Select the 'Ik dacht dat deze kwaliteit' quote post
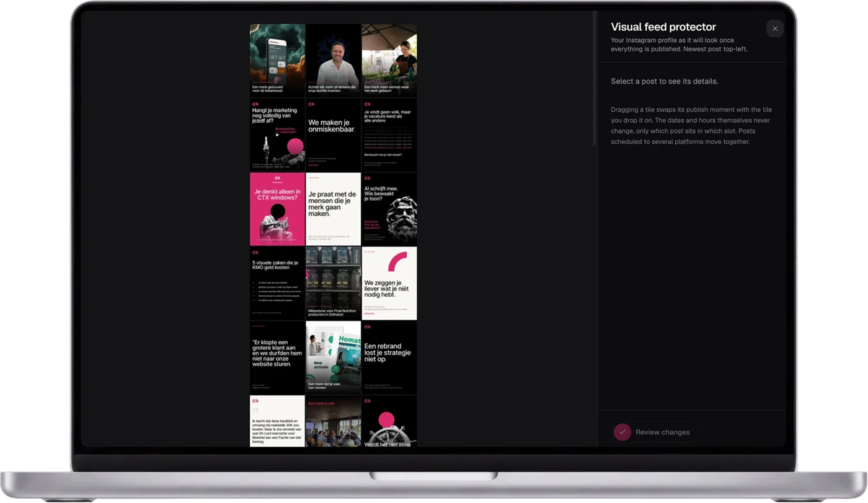 pyautogui.click(x=277, y=421)
